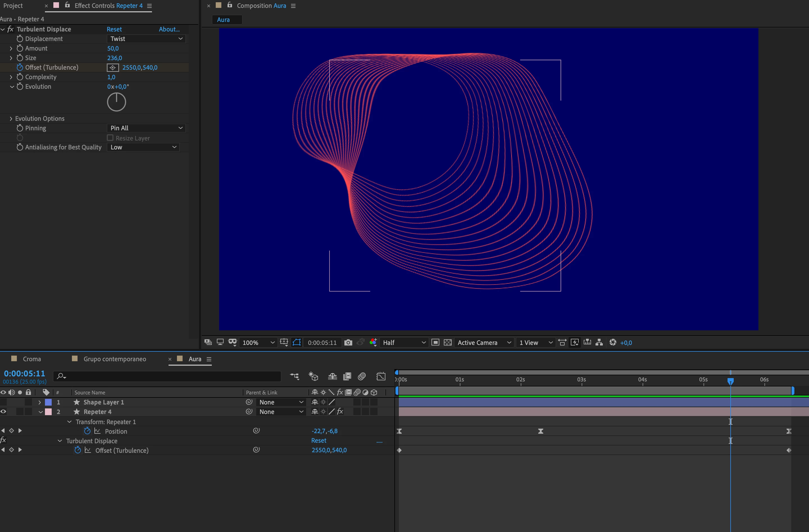Click the Evolution angle dial

click(x=116, y=102)
